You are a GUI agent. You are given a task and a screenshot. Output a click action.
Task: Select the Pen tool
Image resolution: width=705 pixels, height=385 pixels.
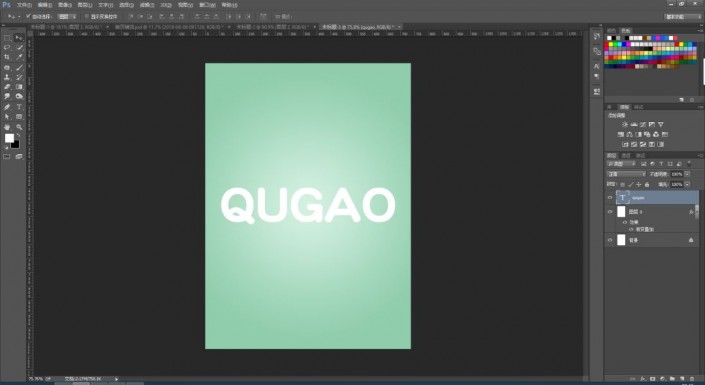click(x=7, y=107)
